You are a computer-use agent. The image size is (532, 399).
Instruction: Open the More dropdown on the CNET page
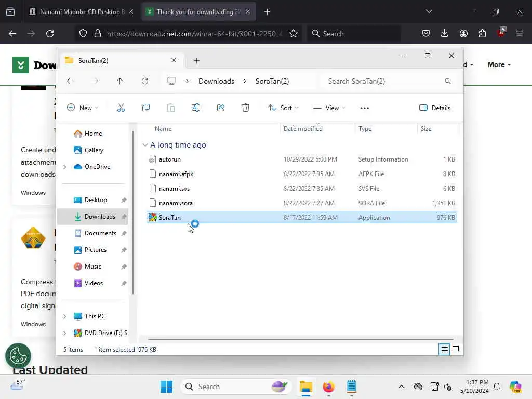[x=499, y=64]
